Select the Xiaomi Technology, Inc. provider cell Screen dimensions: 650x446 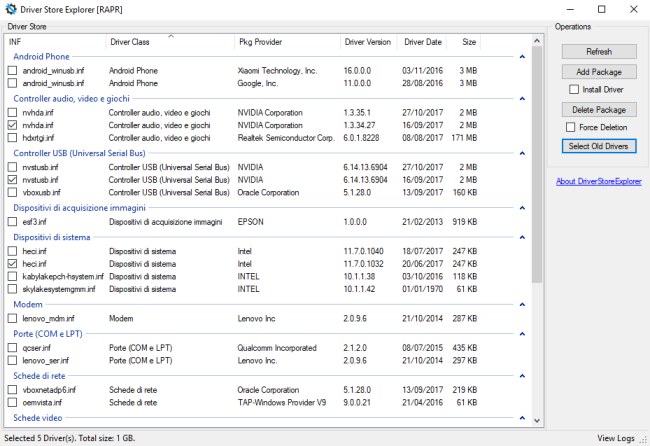point(277,70)
